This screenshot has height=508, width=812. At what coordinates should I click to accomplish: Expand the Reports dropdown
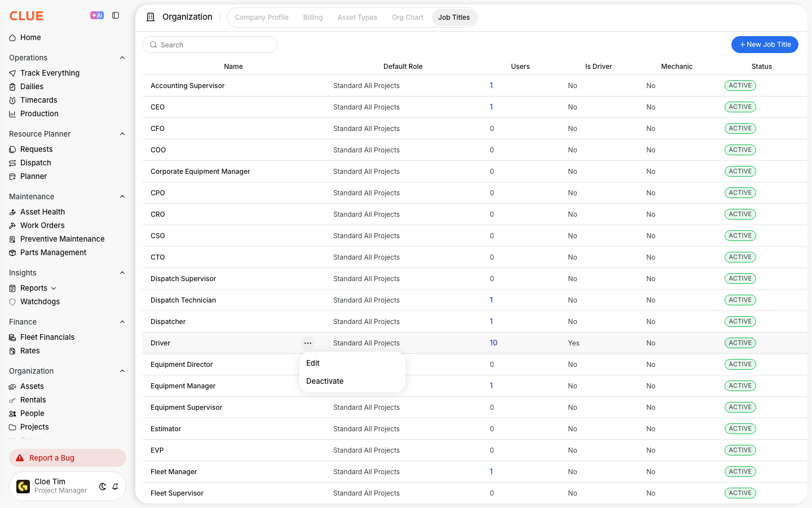[x=54, y=288]
